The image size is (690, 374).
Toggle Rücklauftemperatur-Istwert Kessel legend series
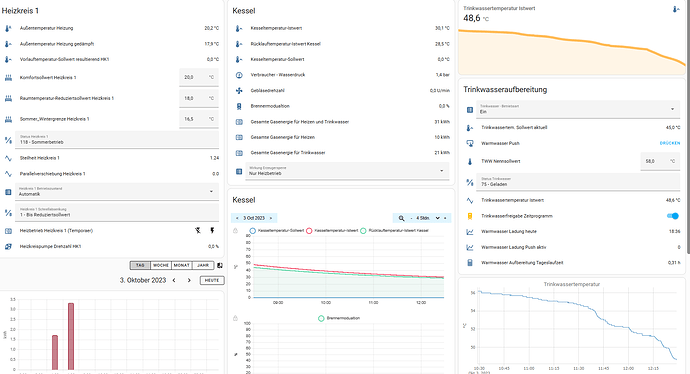pos(394,231)
